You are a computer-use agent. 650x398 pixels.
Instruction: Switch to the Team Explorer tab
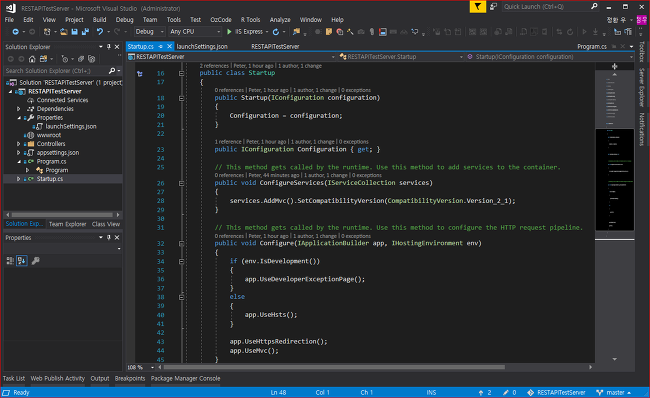pos(68,224)
